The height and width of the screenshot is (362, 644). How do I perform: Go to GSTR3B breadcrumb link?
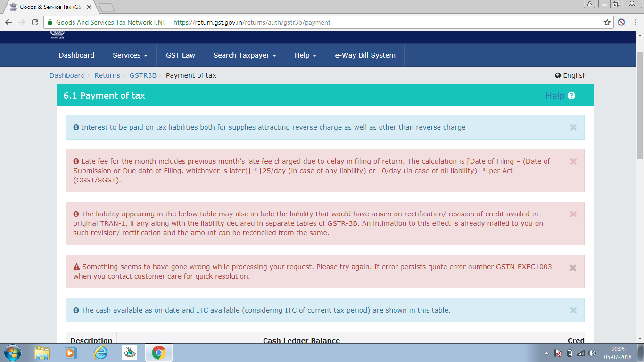click(x=143, y=75)
